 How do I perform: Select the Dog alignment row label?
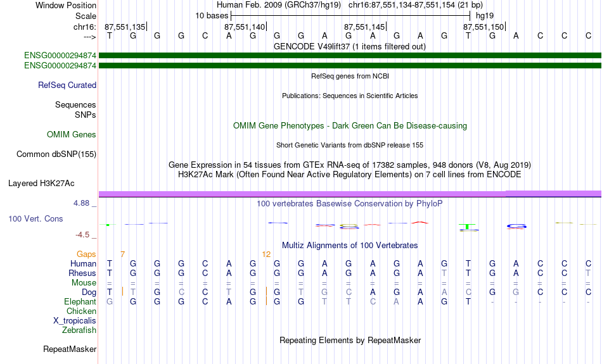(89, 292)
